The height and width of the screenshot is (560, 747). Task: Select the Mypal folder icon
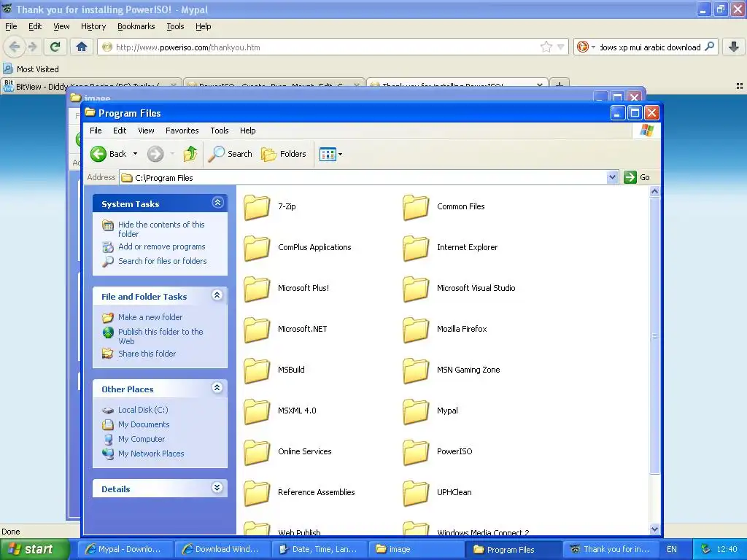(416, 411)
